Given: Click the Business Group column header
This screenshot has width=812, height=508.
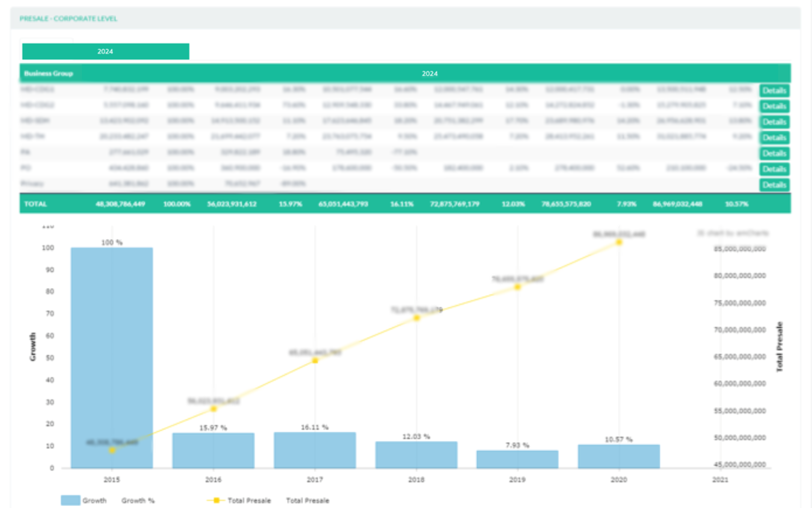Looking at the screenshot, I should [48, 73].
